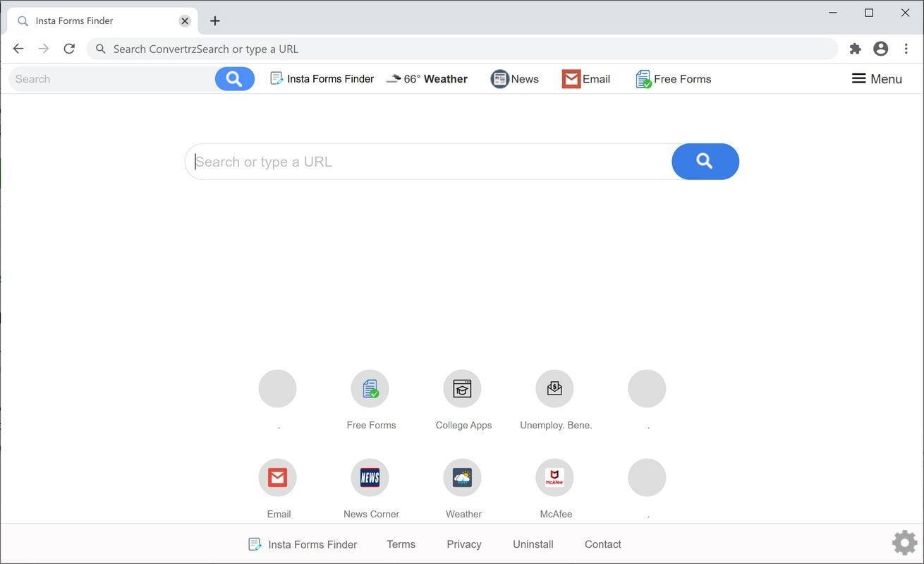Open the Weather shortcut tile
The width and height of the screenshot is (924, 564).
point(463,488)
